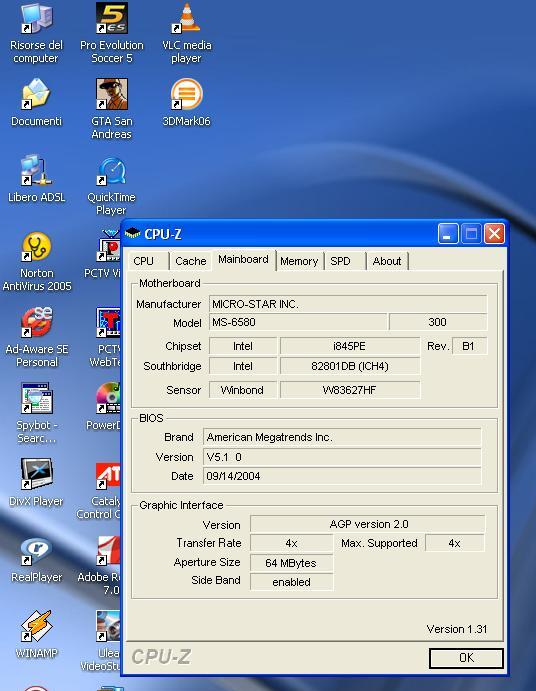
Task: Open VLC media player shortcut
Action: [x=186, y=19]
